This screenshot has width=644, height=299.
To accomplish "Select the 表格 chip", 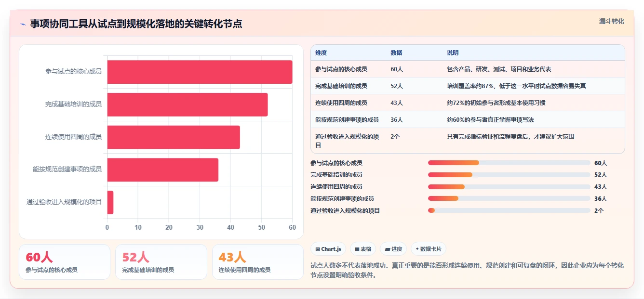I will (x=363, y=249).
